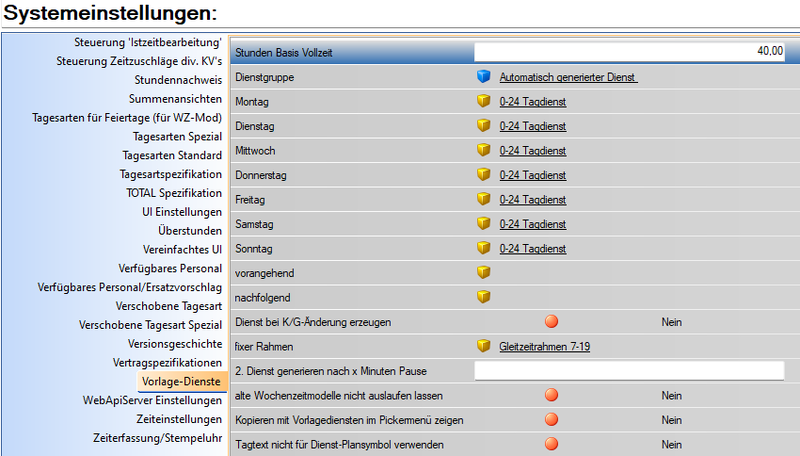Open the Überstunden settings section
Image resolution: width=800 pixels, height=456 pixels.
click(190, 231)
